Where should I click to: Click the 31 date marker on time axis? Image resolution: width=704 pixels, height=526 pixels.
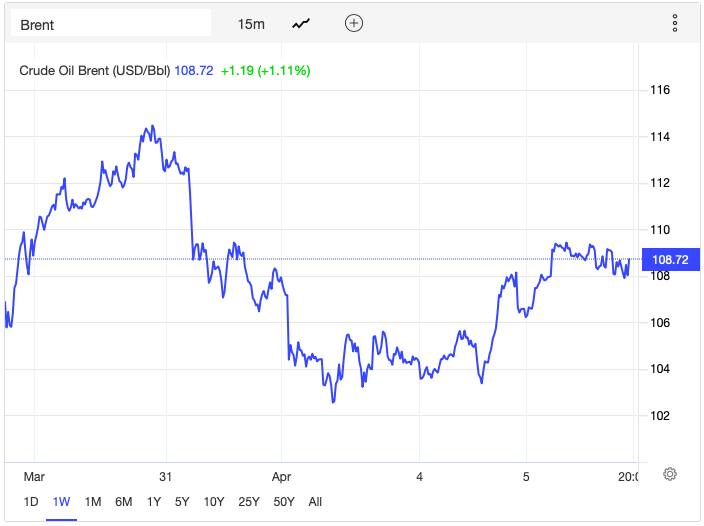166,476
